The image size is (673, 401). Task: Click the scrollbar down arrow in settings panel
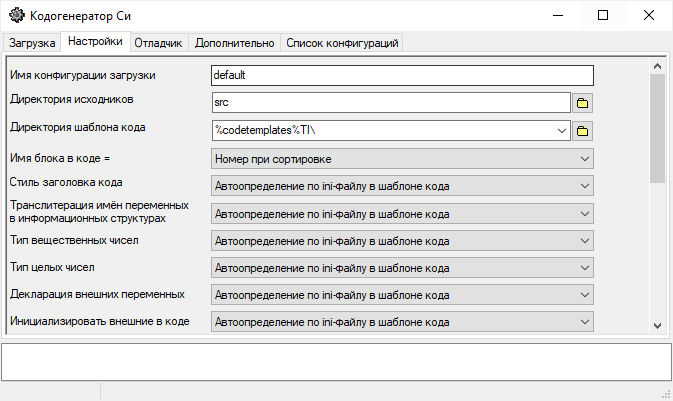pyautogui.click(x=657, y=326)
